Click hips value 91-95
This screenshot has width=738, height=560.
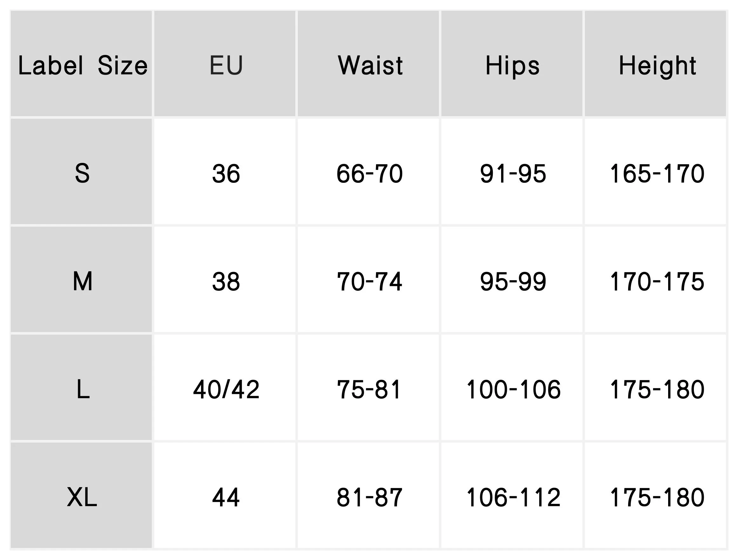coord(513,173)
